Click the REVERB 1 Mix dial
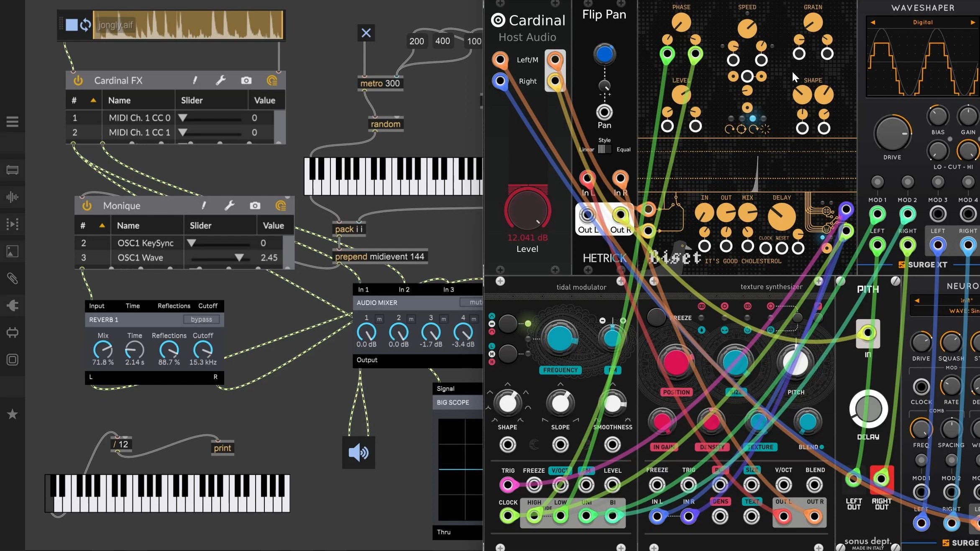 pos(103,349)
